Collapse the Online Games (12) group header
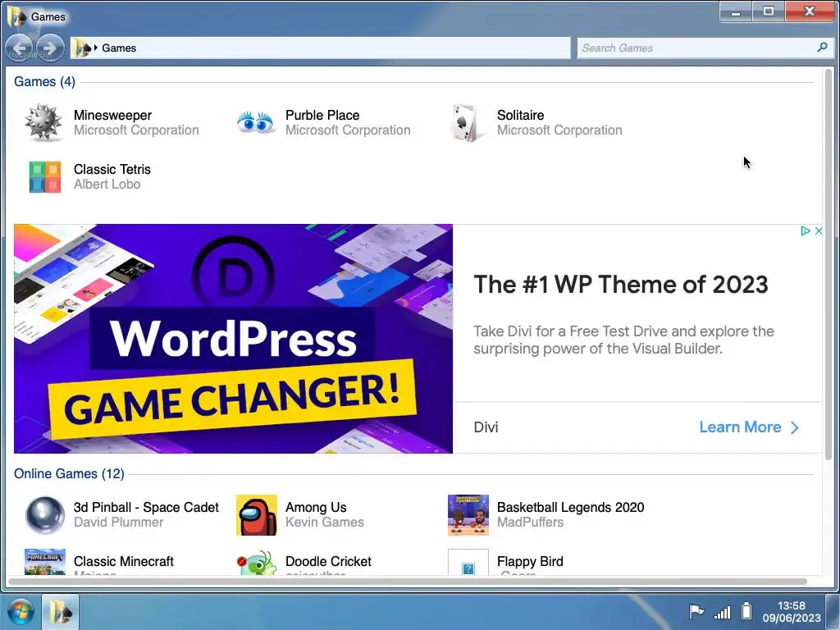Image resolution: width=840 pixels, height=630 pixels. [69, 473]
